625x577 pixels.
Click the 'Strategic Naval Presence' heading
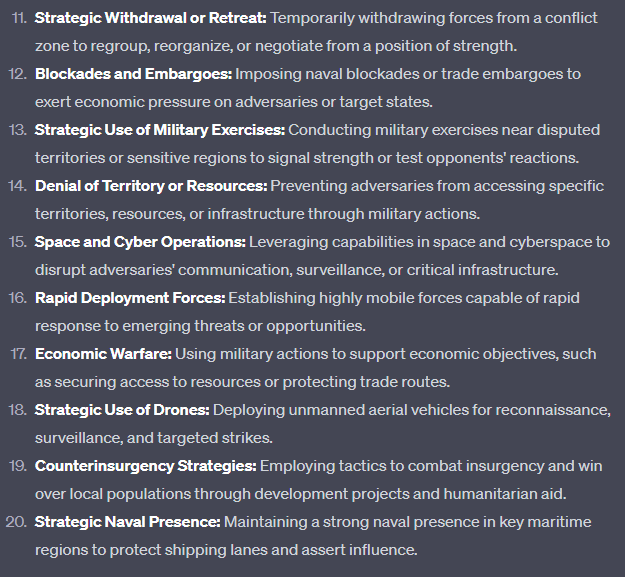tap(128, 522)
